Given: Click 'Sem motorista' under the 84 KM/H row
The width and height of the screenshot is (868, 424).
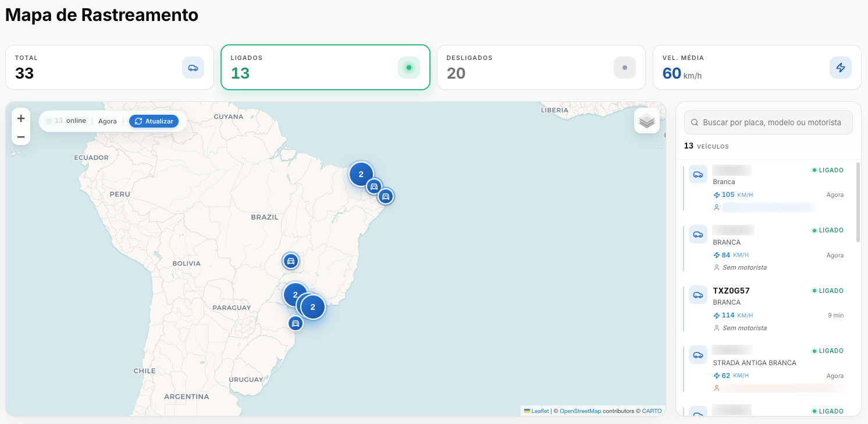Looking at the screenshot, I should (x=745, y=267).
